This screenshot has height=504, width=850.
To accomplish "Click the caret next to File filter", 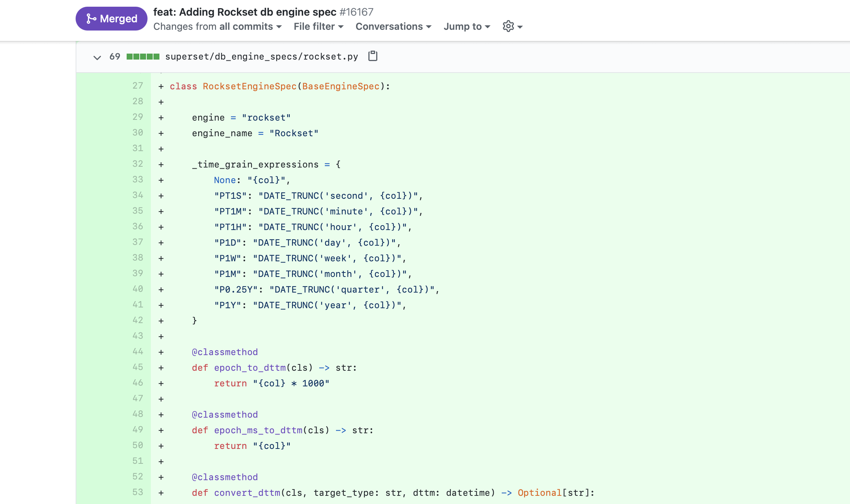I will [340, 27].
